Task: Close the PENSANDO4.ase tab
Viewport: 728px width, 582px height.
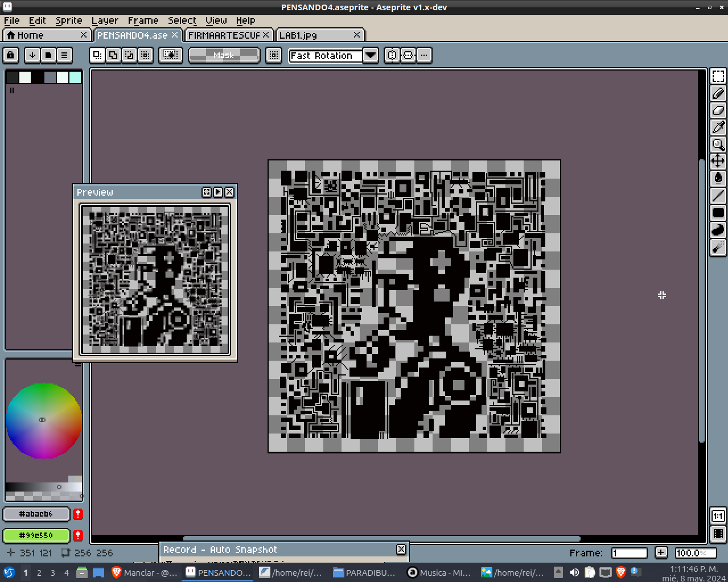Action: click(175, 35)
